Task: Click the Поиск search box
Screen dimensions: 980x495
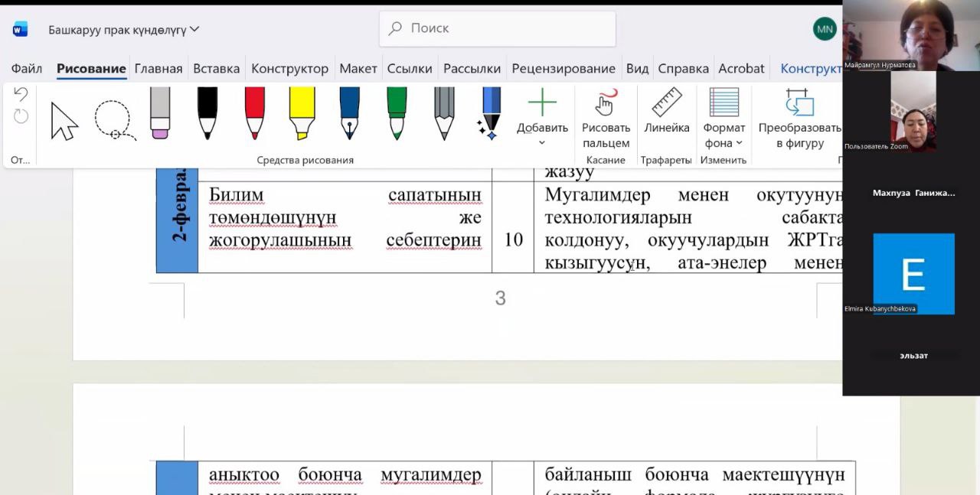Action: click(x=498, y=28)
